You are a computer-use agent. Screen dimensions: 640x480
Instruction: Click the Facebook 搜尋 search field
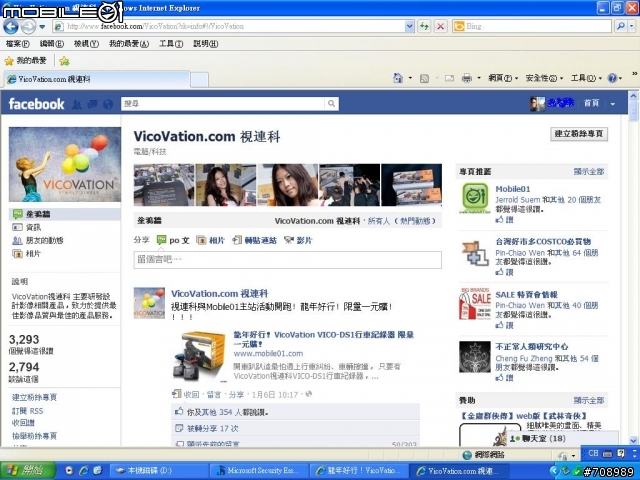coord(223,104)
